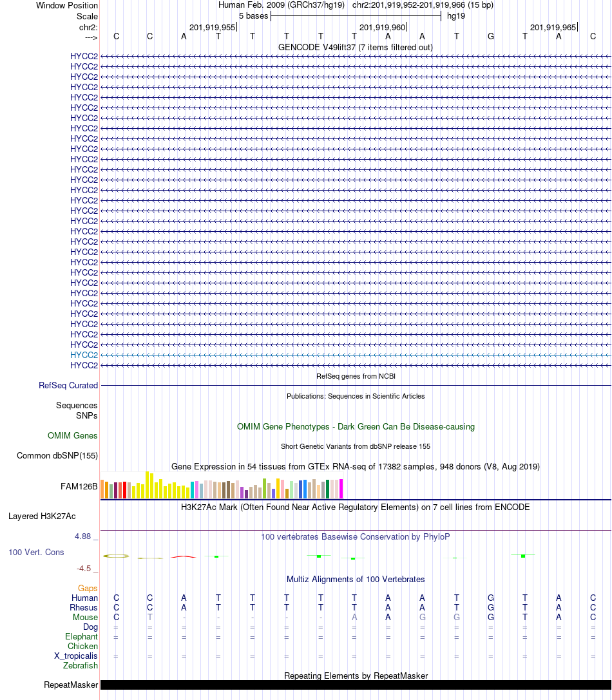The image size is (612, 700).
Task: Open the 'RefSeq genes from NCBI' track title
Action: 356,376
